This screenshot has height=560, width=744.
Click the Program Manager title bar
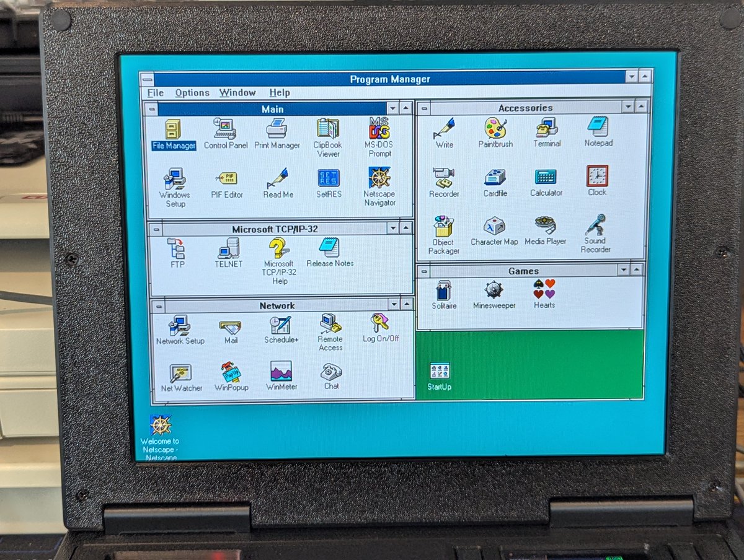click(x=389, y=78)
